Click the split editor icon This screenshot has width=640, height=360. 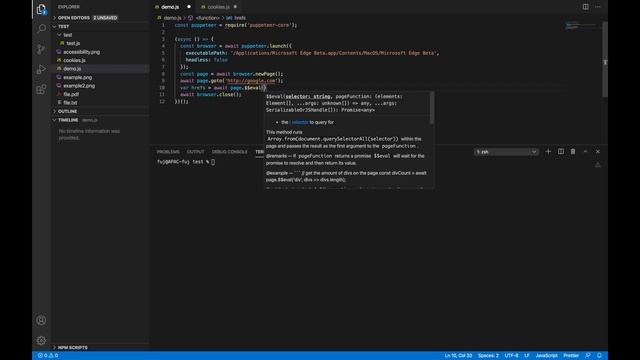(x=585, y=7)
